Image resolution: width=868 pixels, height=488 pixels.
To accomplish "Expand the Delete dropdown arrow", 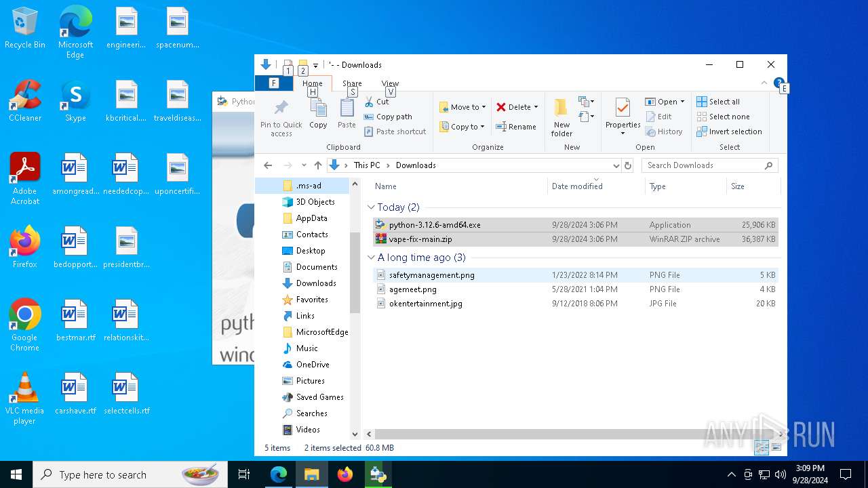I will pyautogui.click(x=536, y=107).
